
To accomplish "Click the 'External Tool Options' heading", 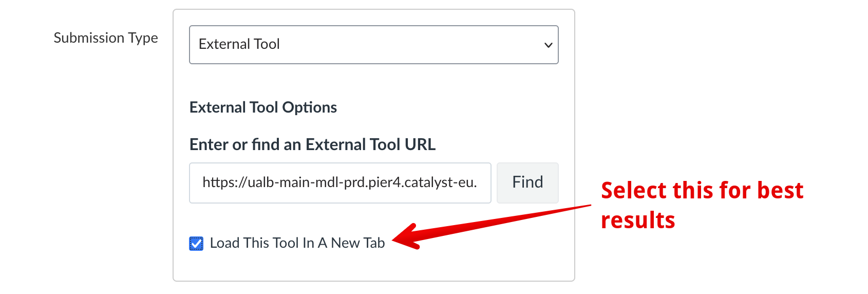I will (x=263, y=107).
